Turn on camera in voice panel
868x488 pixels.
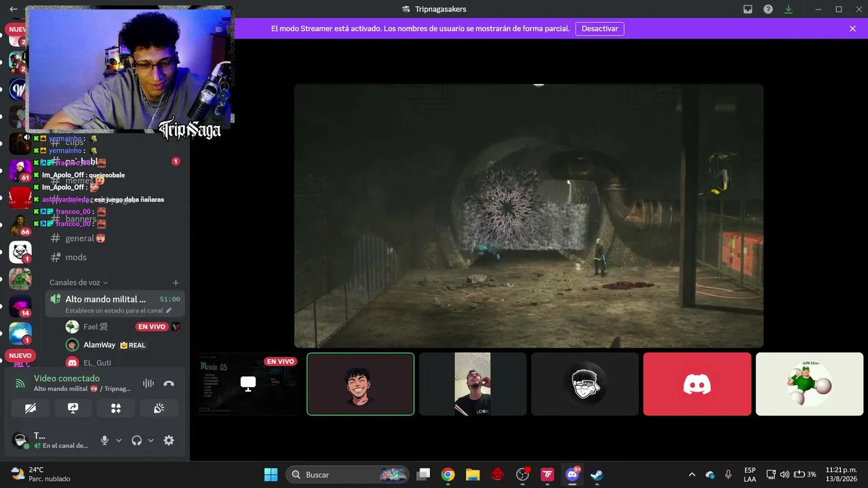[31, 408]
